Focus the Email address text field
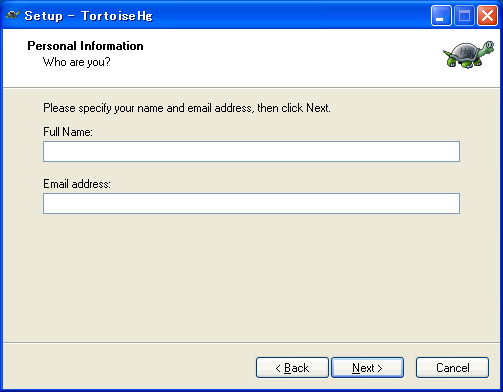503x392 pixels. [251, 203]
